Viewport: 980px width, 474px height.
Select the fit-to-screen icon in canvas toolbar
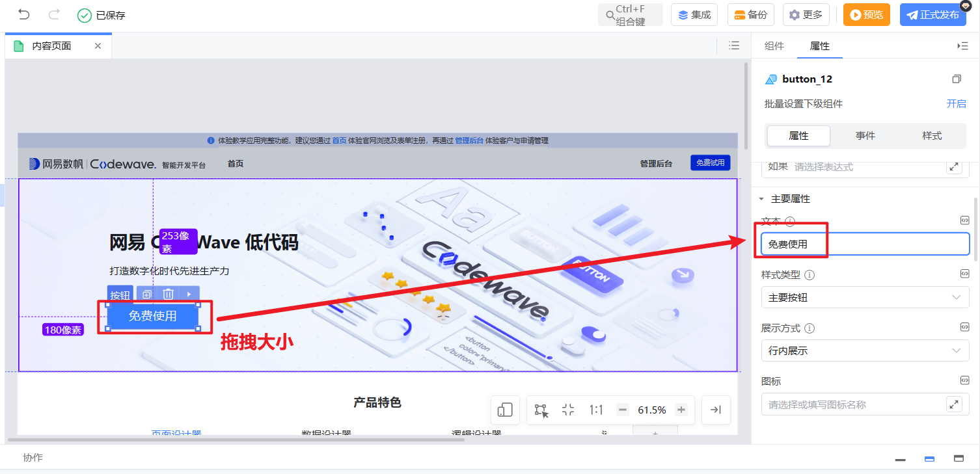pos(567,410)
